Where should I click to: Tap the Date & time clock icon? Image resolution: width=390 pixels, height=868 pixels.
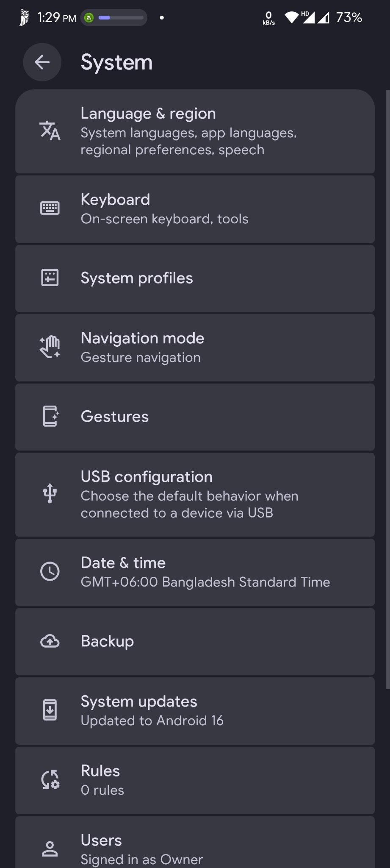[x=50, y=571]
